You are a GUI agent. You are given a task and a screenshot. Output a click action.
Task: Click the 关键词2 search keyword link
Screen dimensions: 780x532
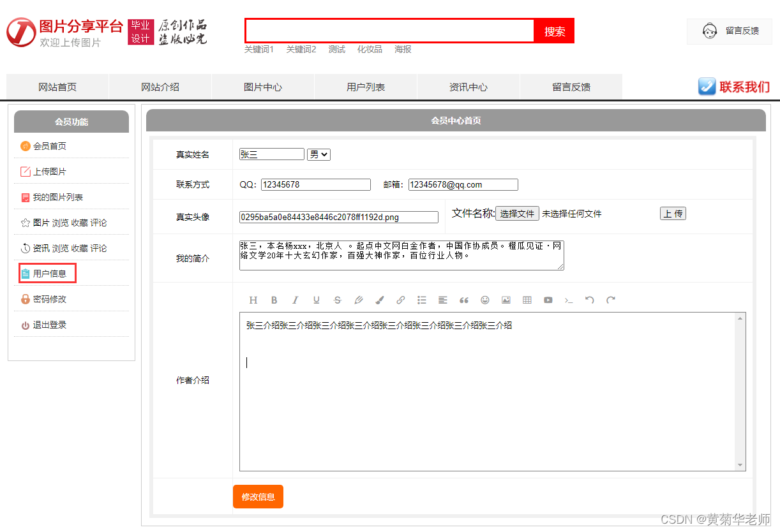click(x=301, y=49)
